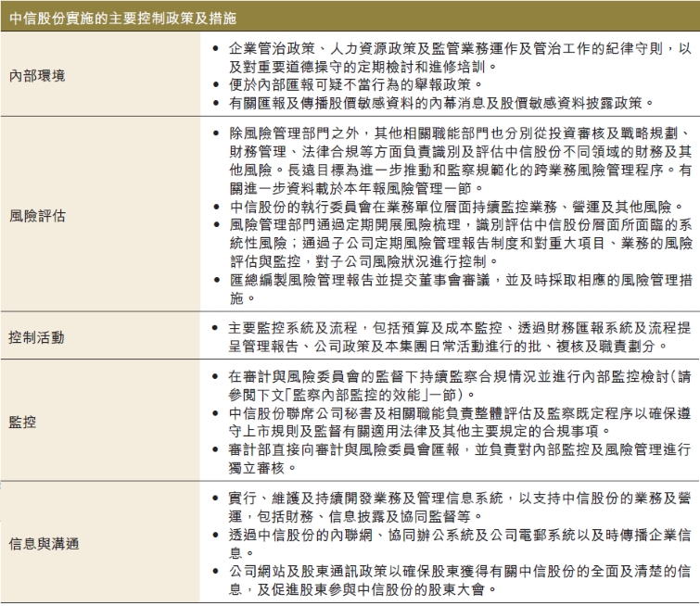The width and height of the screenshot is (700, 606).
Task: Click the line starting 關進一步資料載於本年報風險管理一節
Action: (x=357, y=188)
